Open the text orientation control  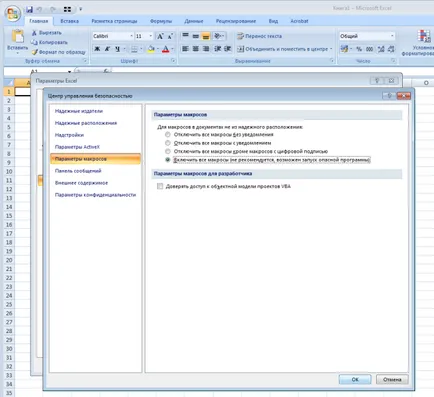(219, 36)
